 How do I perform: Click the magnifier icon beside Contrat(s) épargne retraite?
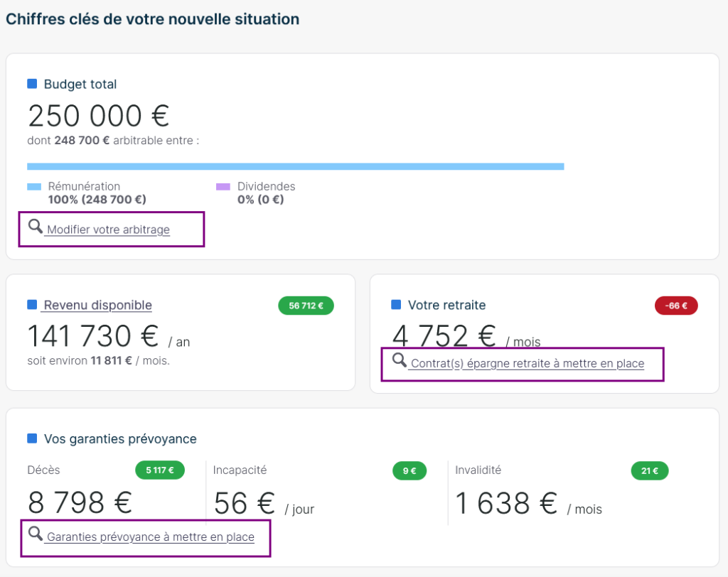tap(400, 360)
